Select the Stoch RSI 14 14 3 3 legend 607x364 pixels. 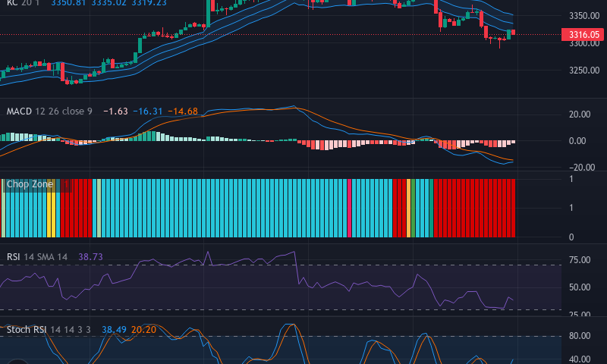[x=49, y=330]
